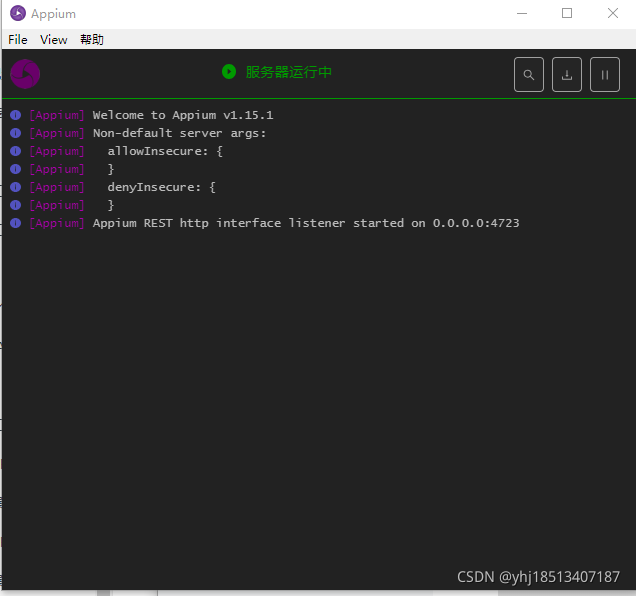This screenshot has width=636, height=596.
Task: Minimize the Appium window
Action: pyautogui.click(x=522, y=13)
